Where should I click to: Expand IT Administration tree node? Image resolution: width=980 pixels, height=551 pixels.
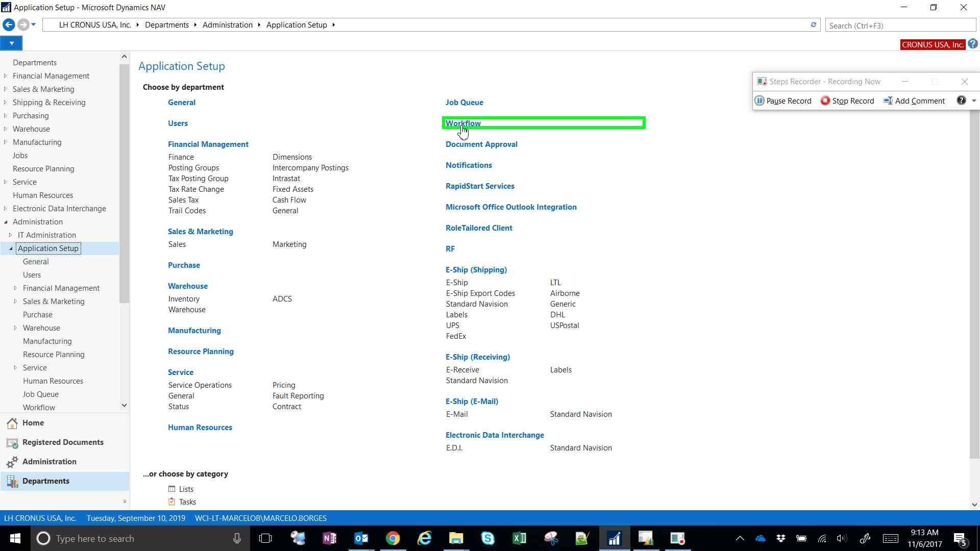[10, 235]
